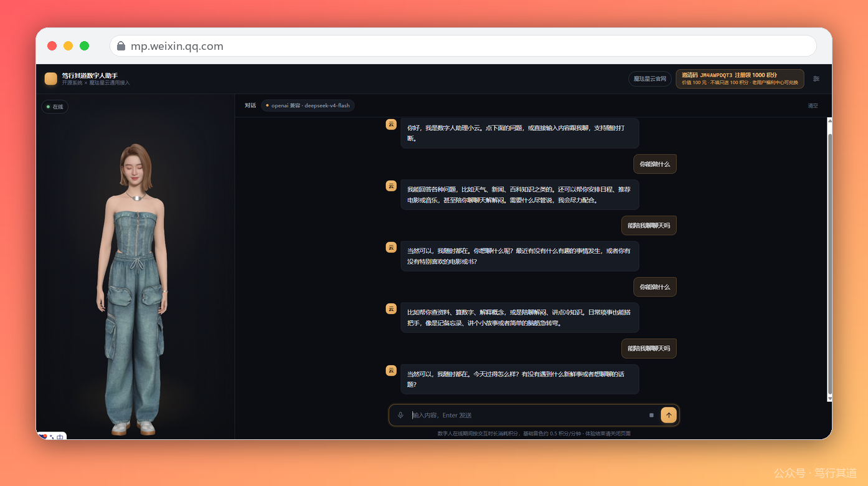Click the 云 avatar beside the greeting message

pyautogui.click(x=391, y=124)
